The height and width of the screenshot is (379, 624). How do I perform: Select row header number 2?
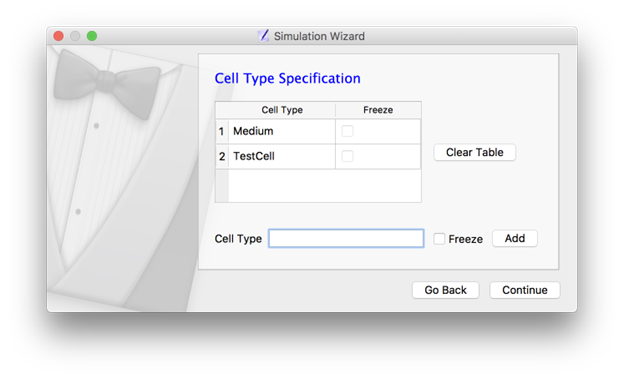[222, 156]
